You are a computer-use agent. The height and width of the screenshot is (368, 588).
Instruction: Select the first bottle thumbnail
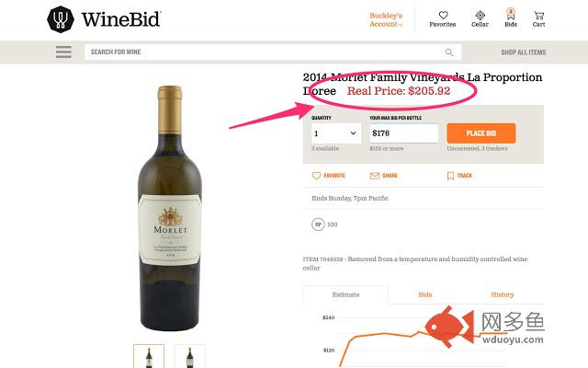[149, 356]
